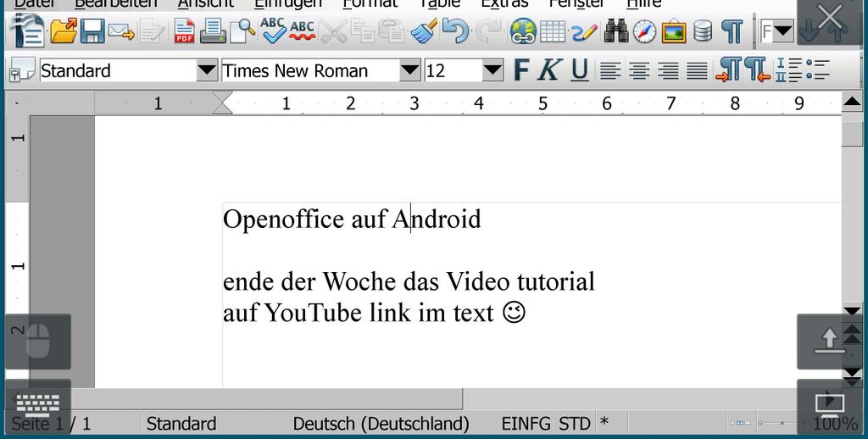Insert a table with the grid icon
This screenshot has width=868, height=439.
553,31
